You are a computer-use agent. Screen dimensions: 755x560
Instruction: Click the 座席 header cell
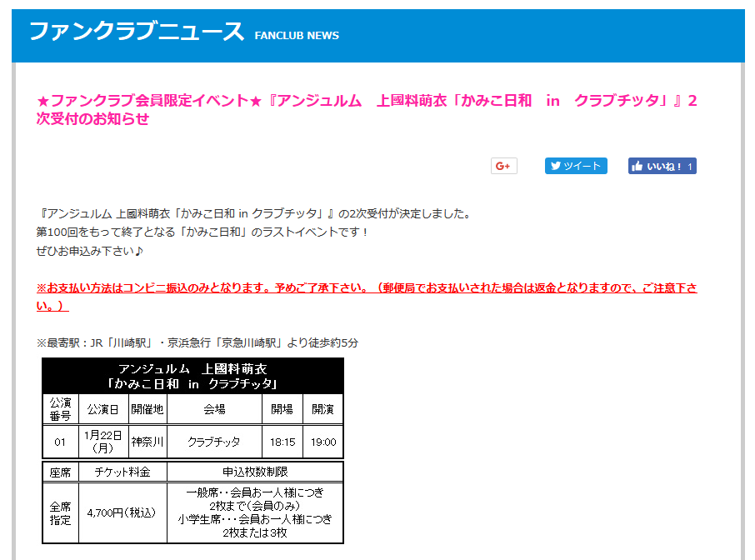(x=61, y=472)
